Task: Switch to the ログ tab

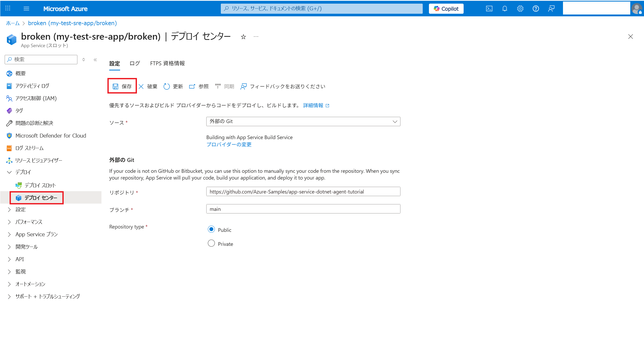Action: [x=135, y=63]
